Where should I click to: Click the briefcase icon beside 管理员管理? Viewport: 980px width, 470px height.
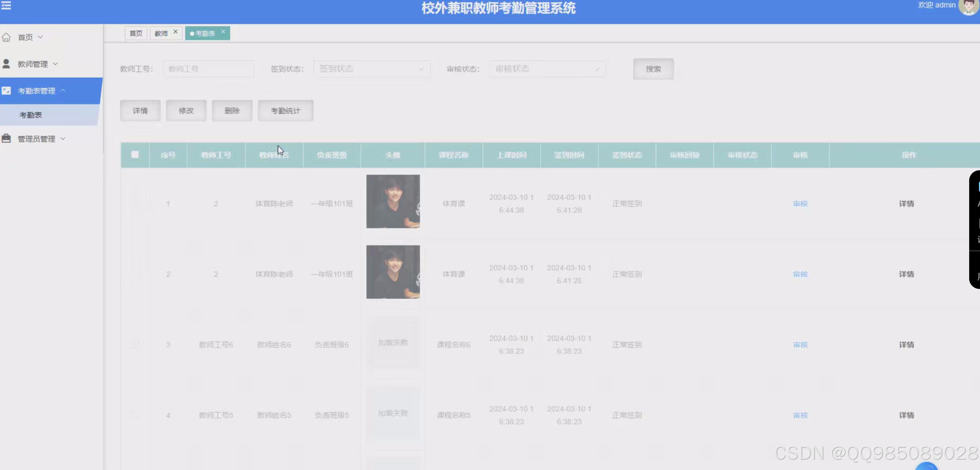click(6, 139)
